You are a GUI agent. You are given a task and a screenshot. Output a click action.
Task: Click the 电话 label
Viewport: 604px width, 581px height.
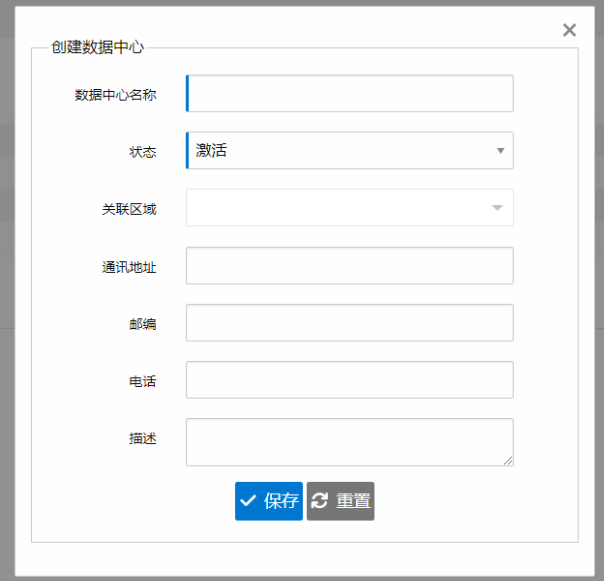(x=143, y=381)
